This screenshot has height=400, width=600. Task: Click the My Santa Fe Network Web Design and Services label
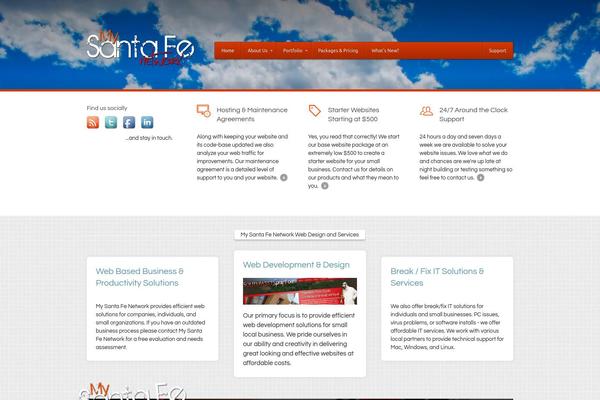[300, 235]
